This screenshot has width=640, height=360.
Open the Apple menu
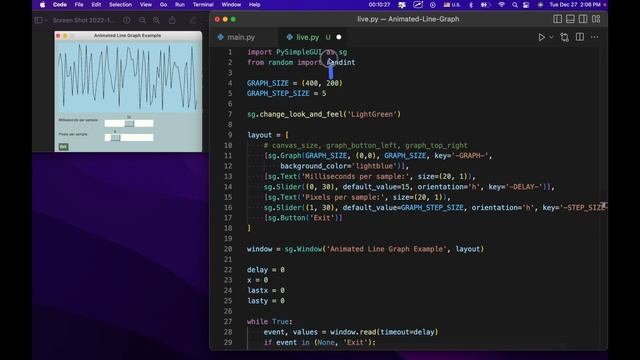(x=42, y=5)
